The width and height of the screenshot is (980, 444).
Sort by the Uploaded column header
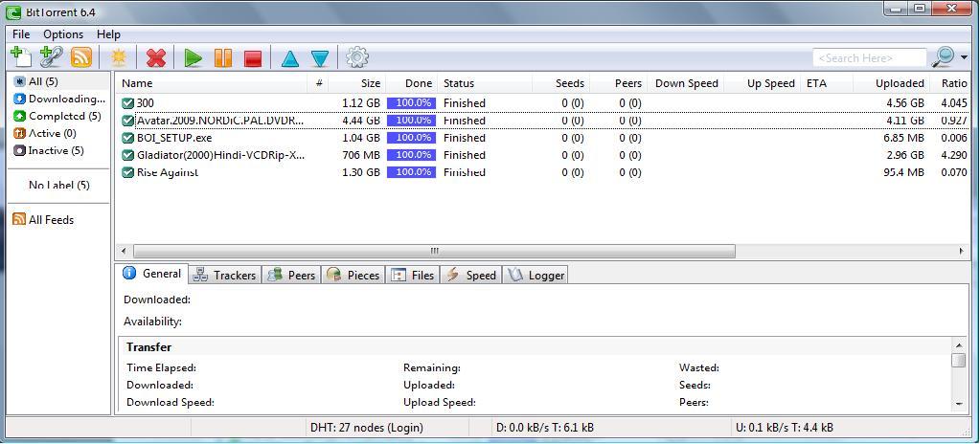[x=890, y=83]
